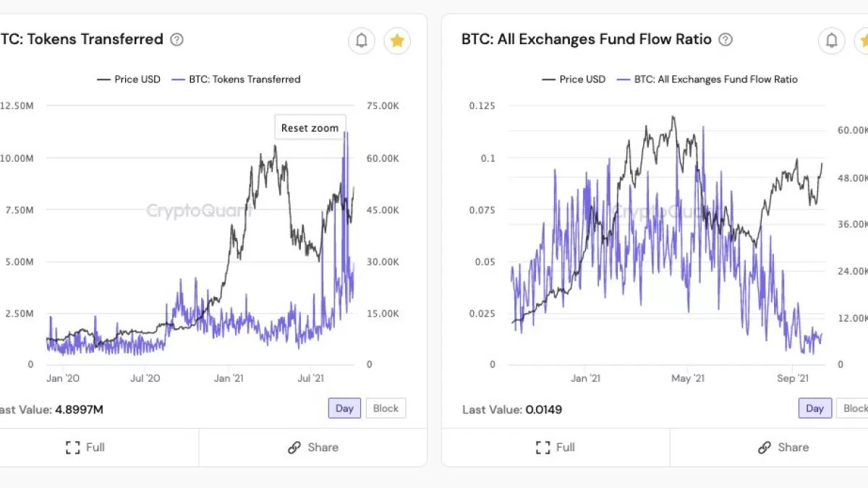This screenshot has height=488, width=868.
Task: Click the BTC: All Exchanges Fund Flow Ratio title
Action: pos(587,39)
